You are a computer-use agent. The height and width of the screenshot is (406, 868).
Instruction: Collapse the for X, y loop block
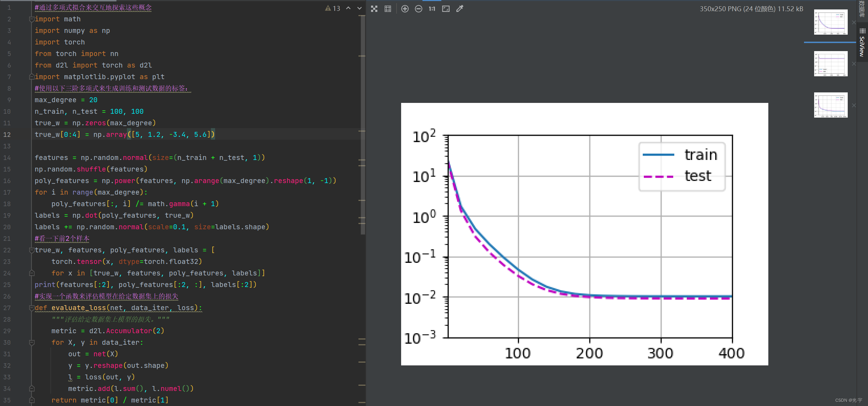(32, 342)
